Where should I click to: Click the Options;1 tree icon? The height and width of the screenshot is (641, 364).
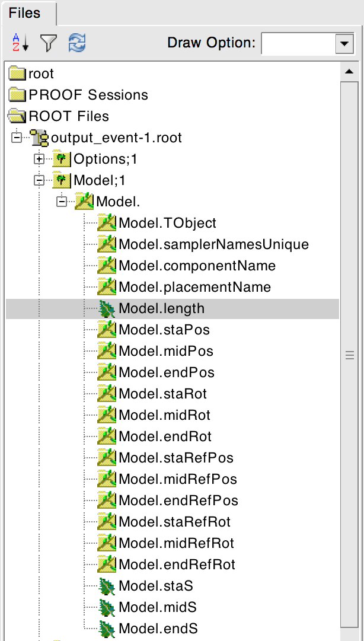tap(62, 159)
